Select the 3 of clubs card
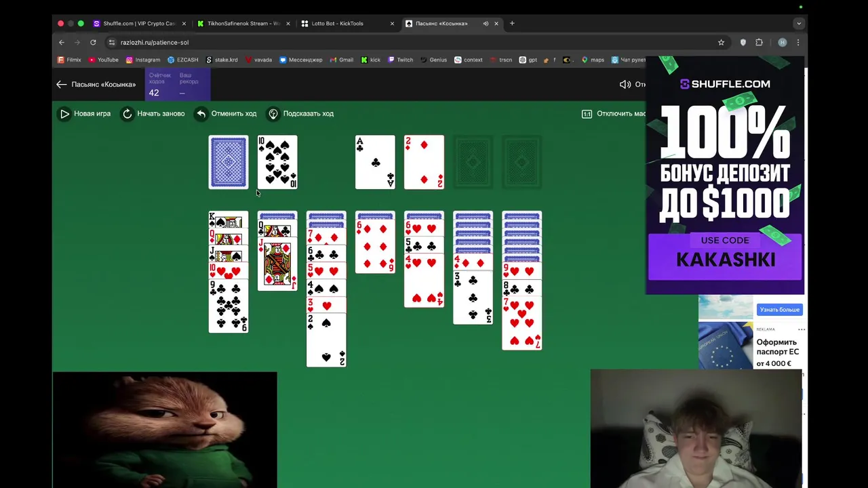Screen dimensions: 868x488 473,298
